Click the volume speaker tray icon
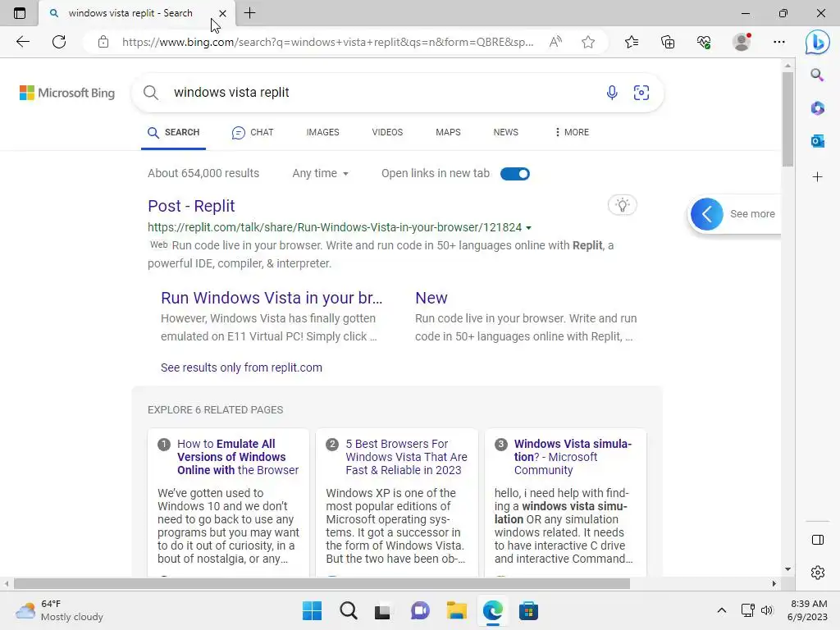Viewport: 840px width, 630px height. point(767,610)
